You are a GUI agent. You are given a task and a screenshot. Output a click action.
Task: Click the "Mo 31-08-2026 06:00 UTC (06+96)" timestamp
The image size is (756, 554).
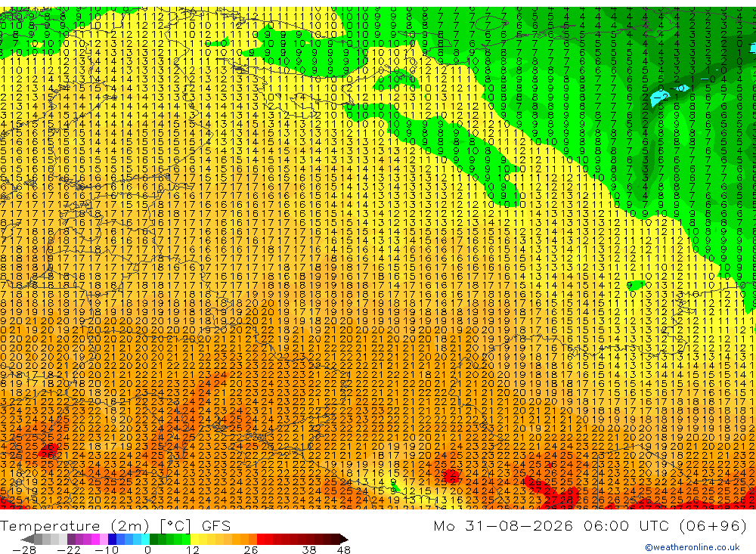(x=590, y=525)
